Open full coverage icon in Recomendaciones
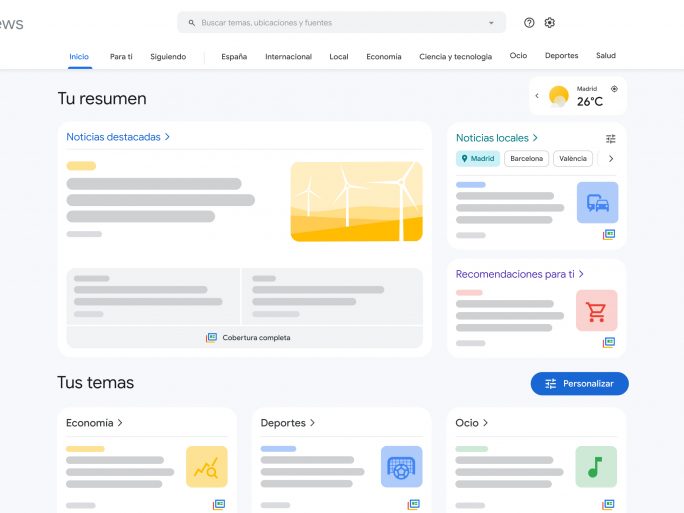This screenshot has width=684, height=513. click(x=609, y=342)
